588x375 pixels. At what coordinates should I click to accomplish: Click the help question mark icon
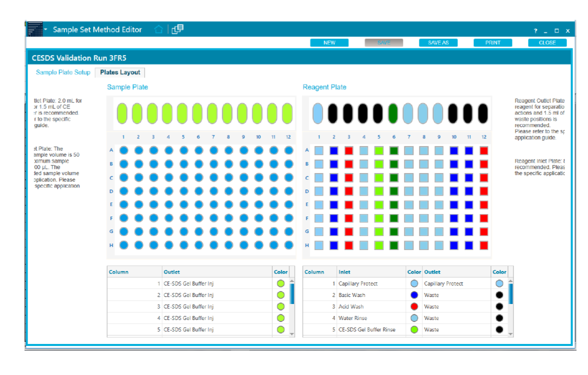coord(535,31)
